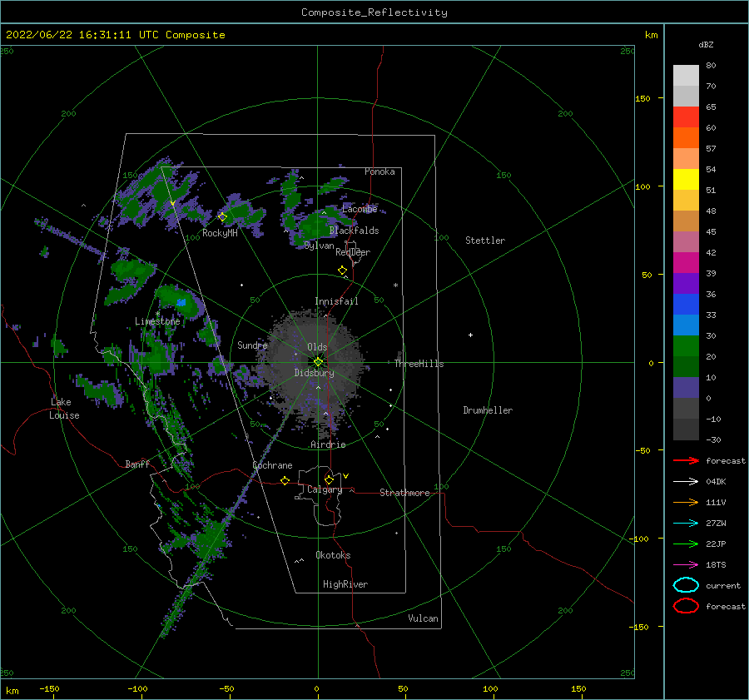The width and height of the screenshot is (749, 700).
Task: Click the blue reflectivity cell above Limestone
Action: pos(181,302)
